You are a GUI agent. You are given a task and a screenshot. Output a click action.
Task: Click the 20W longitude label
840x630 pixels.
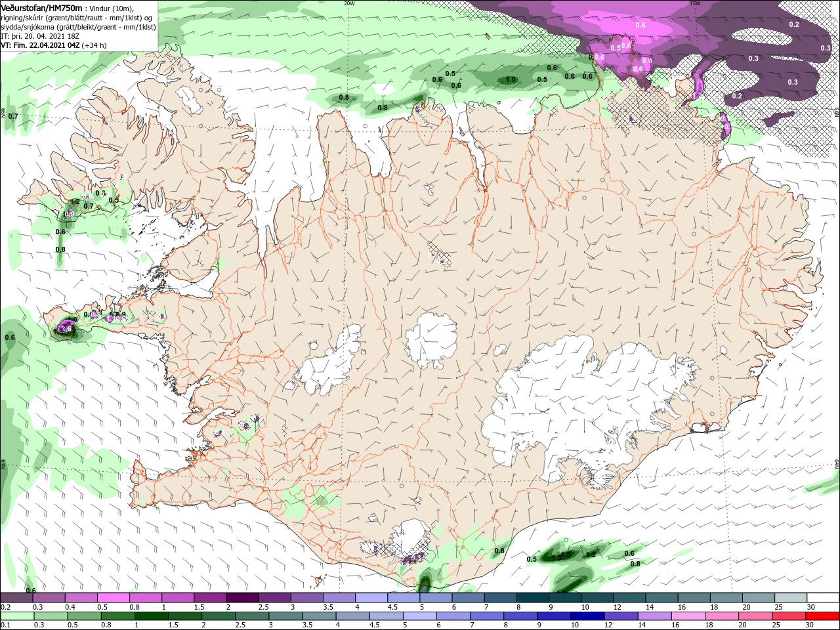(x=349, y=3)
